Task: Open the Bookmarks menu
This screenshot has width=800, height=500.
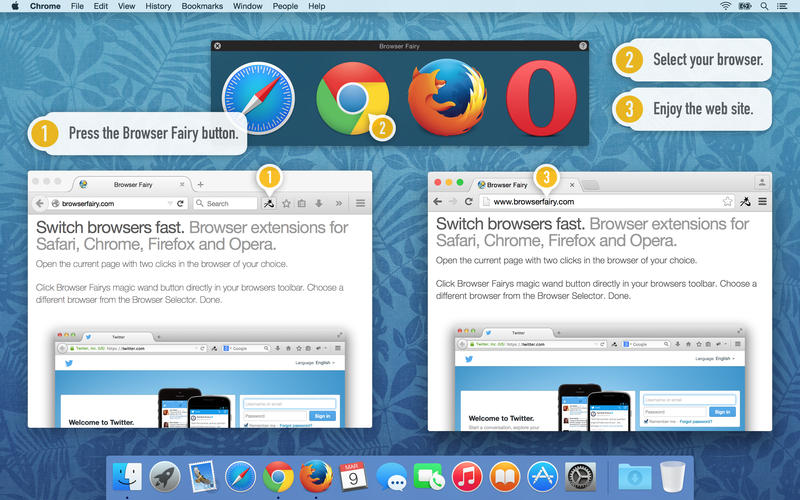Action: click(202, 6)
